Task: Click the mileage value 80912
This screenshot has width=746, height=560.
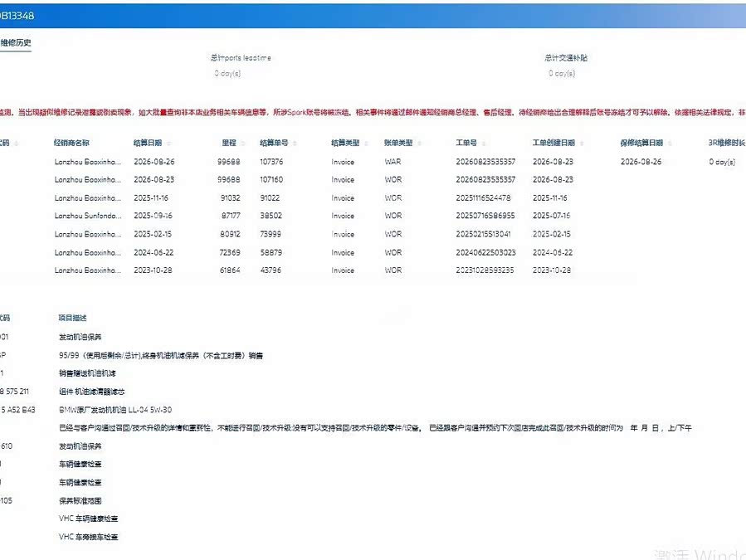Action: click(230, 234)
